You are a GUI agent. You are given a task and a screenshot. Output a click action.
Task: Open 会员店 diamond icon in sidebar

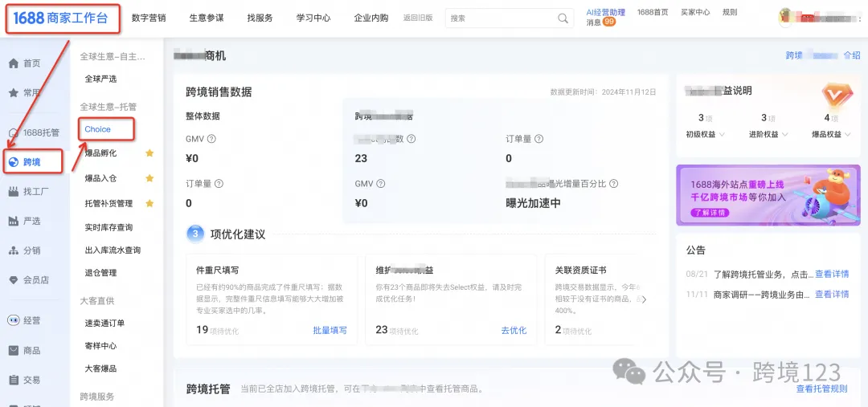pos(14,280)
